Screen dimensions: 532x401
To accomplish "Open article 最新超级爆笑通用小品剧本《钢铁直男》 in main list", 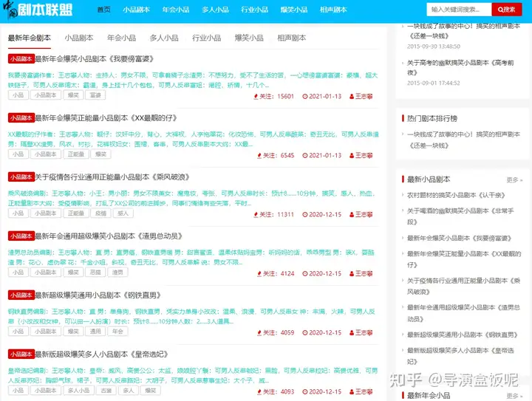I will coord(98,295).
